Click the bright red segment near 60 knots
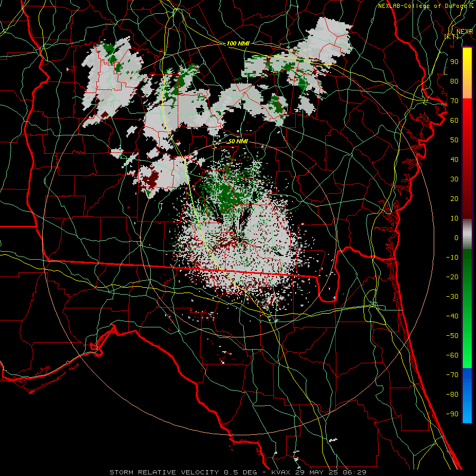This screenshot has width=476, height=476. pos(467,121)
